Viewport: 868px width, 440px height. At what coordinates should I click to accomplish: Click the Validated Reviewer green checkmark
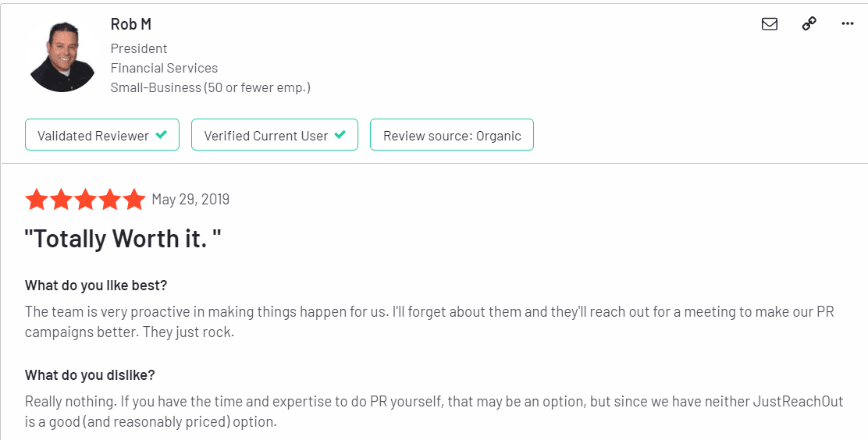tap(161, 134)
